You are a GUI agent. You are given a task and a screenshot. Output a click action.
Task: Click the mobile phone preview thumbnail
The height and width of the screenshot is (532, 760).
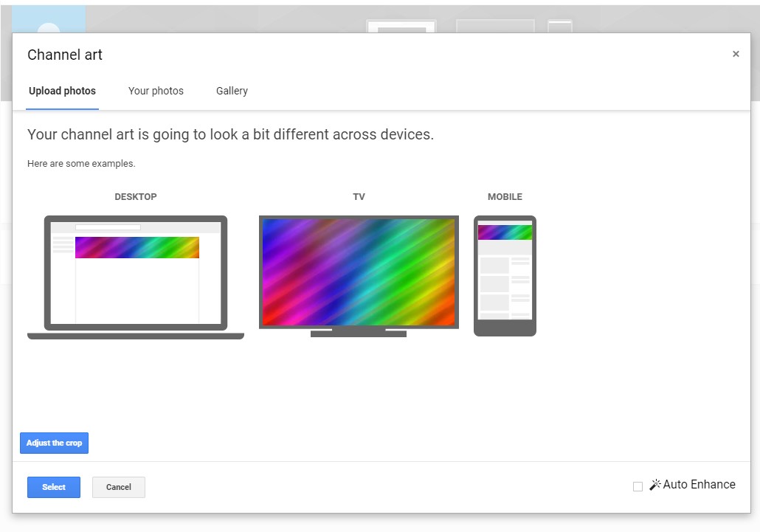[x=505, y=276]
